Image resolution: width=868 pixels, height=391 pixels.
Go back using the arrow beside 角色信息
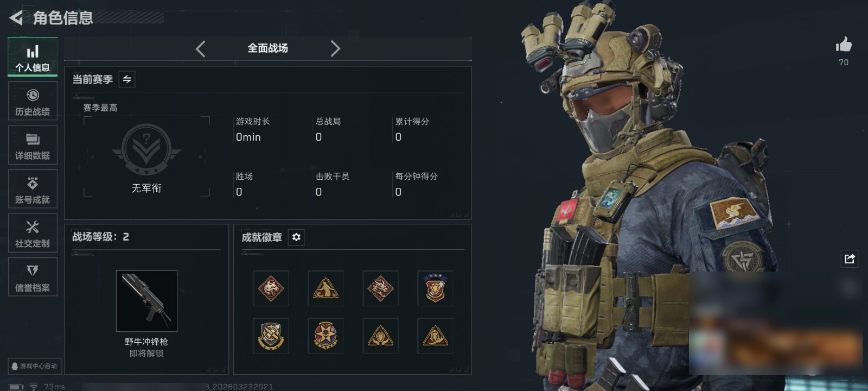click(16, 18)
